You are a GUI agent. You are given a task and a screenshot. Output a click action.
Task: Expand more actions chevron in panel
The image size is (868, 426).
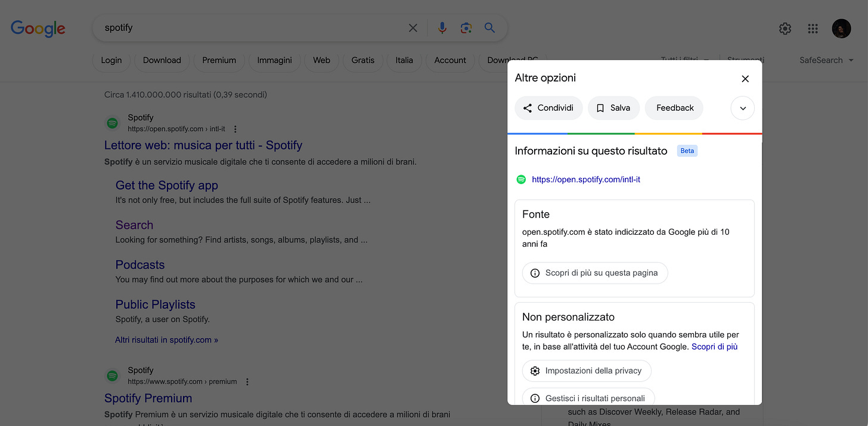[x=743, y=108]
